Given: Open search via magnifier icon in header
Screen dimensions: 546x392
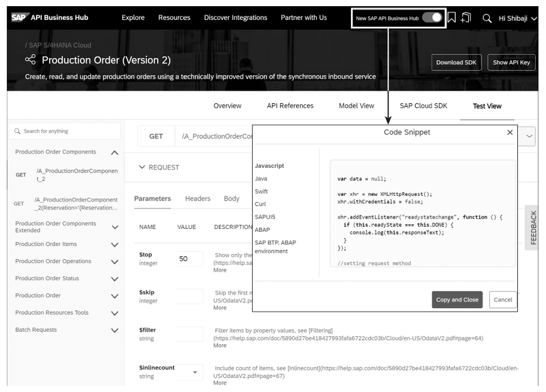Looking at the screenshot, I should click(487, 18).
